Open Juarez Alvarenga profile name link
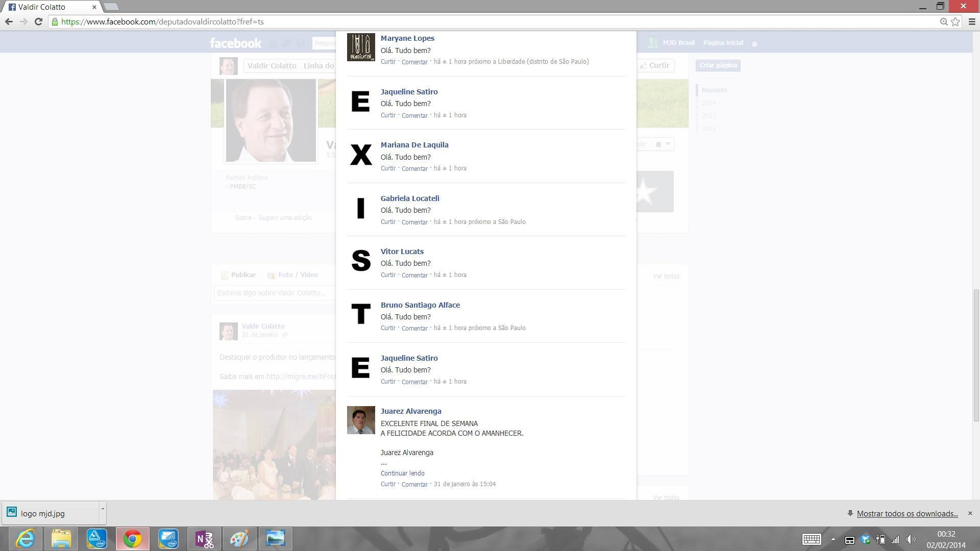Viewport: 980px width, 551px height. point(411,411)
